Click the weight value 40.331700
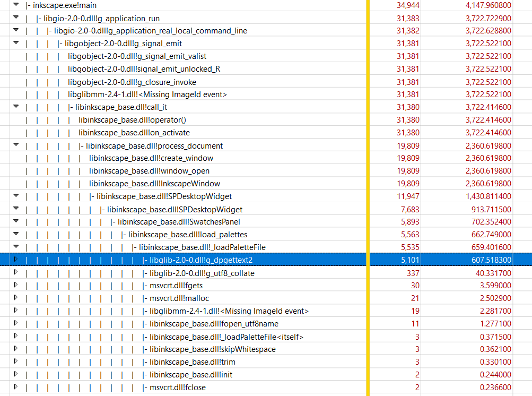The width and height of the screenshot is (532, 396). (493, 273)
